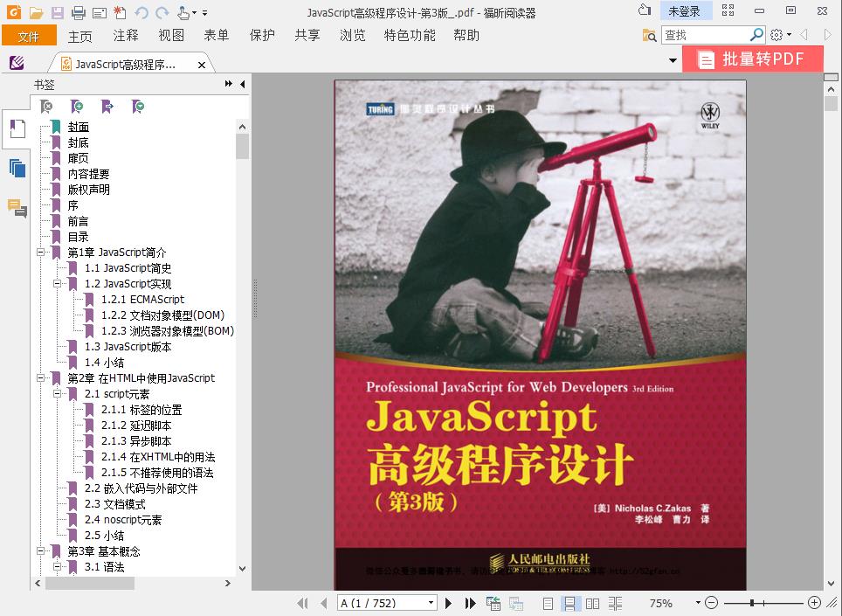The image size is (842, 616).
Task: Select continuous facing view mode
Action: pyautogui.click(x=616, y=604)
